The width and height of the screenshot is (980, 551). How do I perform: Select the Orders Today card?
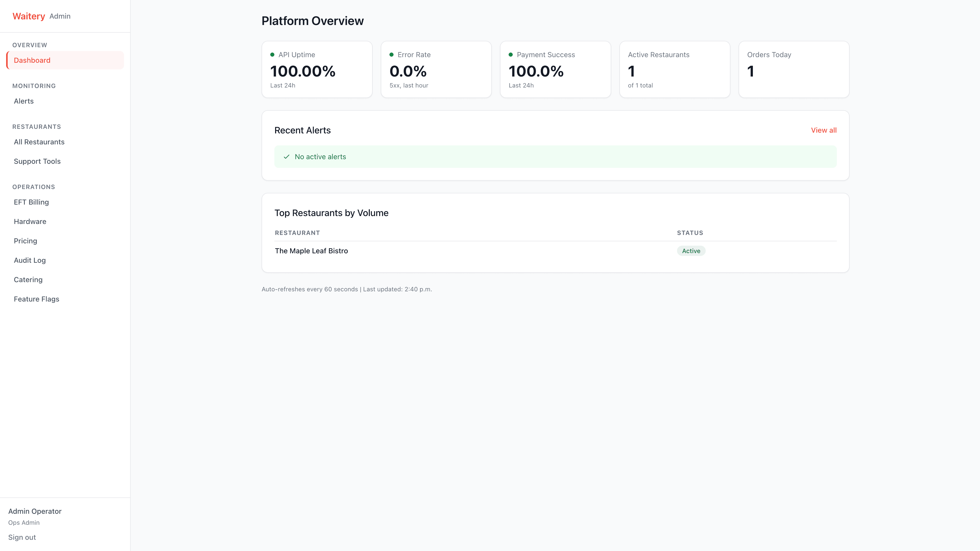[x=794, y=69]
